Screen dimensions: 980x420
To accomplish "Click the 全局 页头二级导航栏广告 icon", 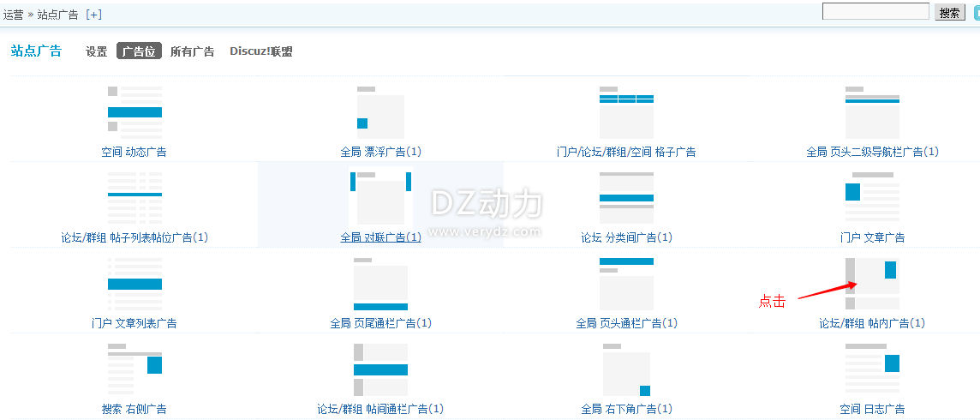I will [x=872, y=112].
